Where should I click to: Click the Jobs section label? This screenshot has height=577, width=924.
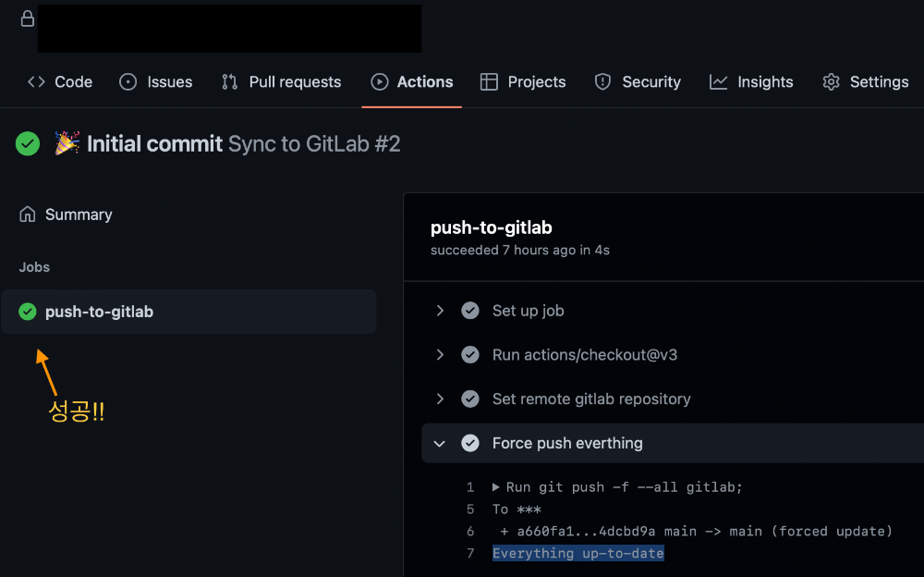(x=34, y=267)
